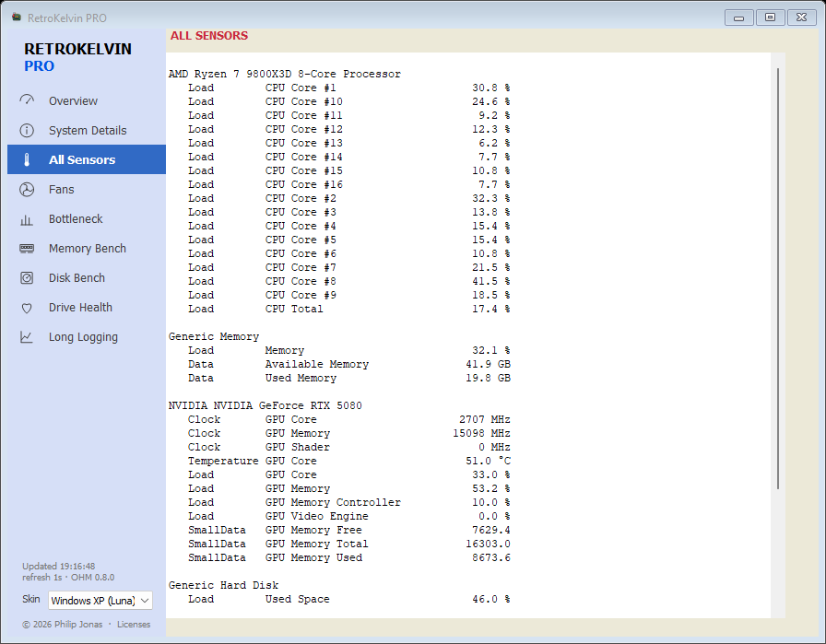Select the AMD Ryzen 7 9800X3D header line
Viewport: 826px width, 644px height.
[285, 74]
